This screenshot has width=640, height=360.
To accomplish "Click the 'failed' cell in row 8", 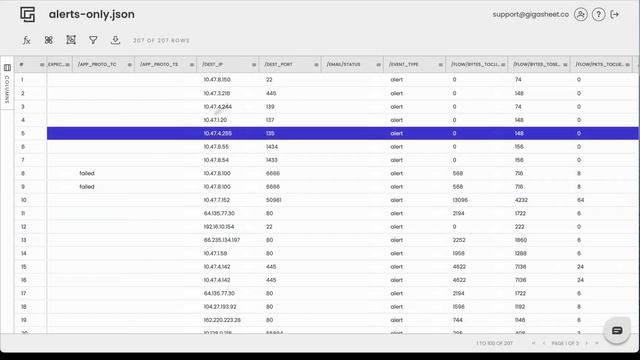I will (87, 173).
